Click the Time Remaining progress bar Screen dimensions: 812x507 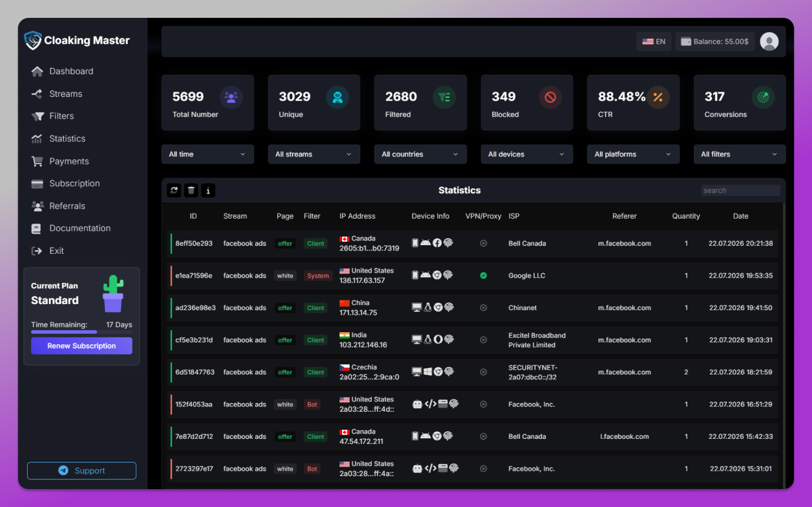(x=82, y=332)
